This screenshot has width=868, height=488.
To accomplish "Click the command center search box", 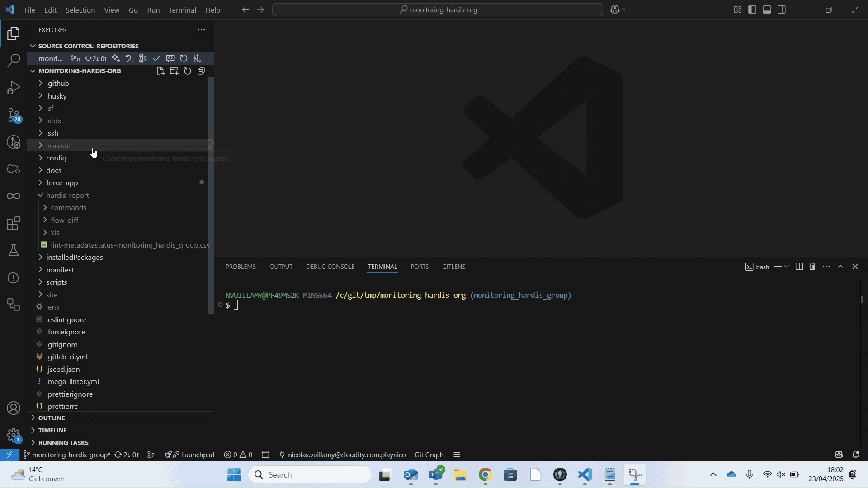I will click(x=438, y=9).
